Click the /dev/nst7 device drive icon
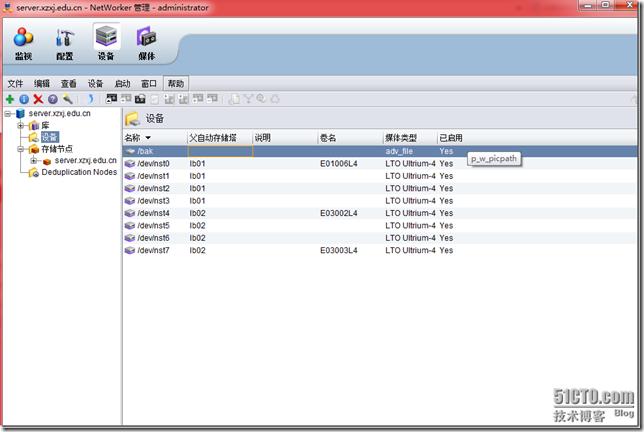Screen dimensions: 644x432 point(130,250)
